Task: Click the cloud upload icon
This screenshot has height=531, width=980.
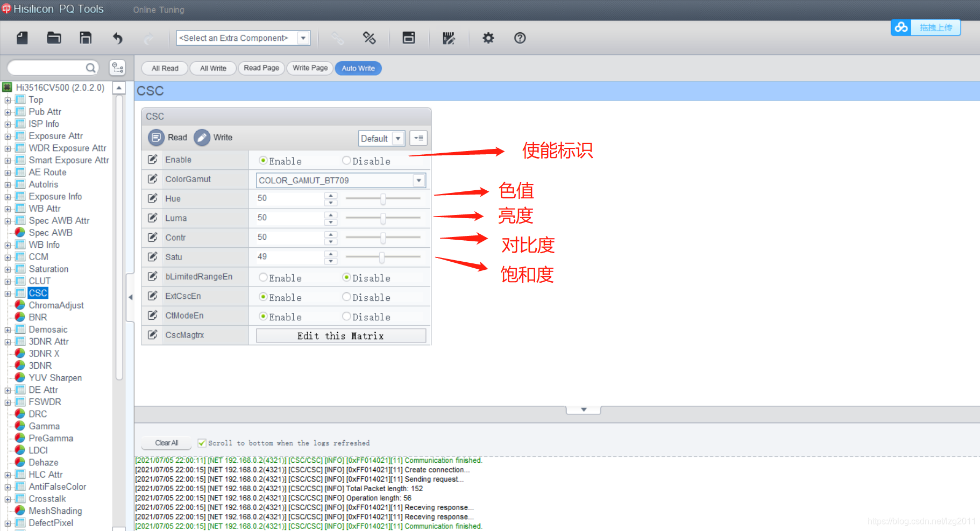Action: [901, 27]
